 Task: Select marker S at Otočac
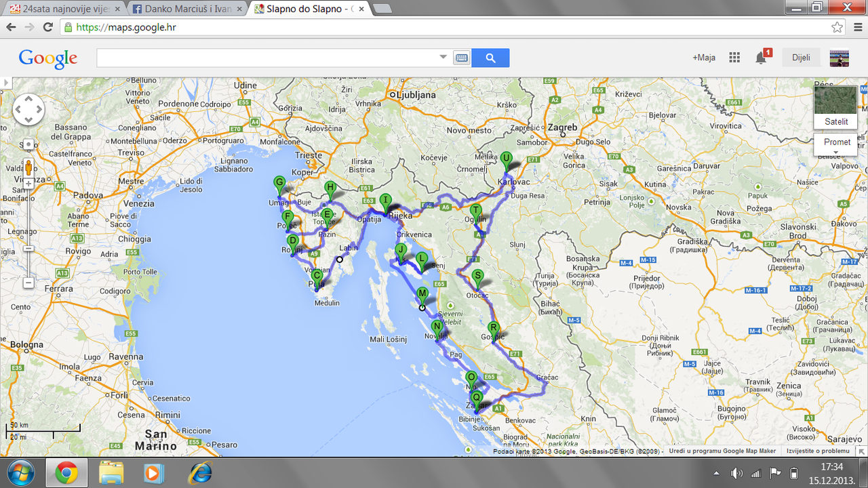click(477, 278)
